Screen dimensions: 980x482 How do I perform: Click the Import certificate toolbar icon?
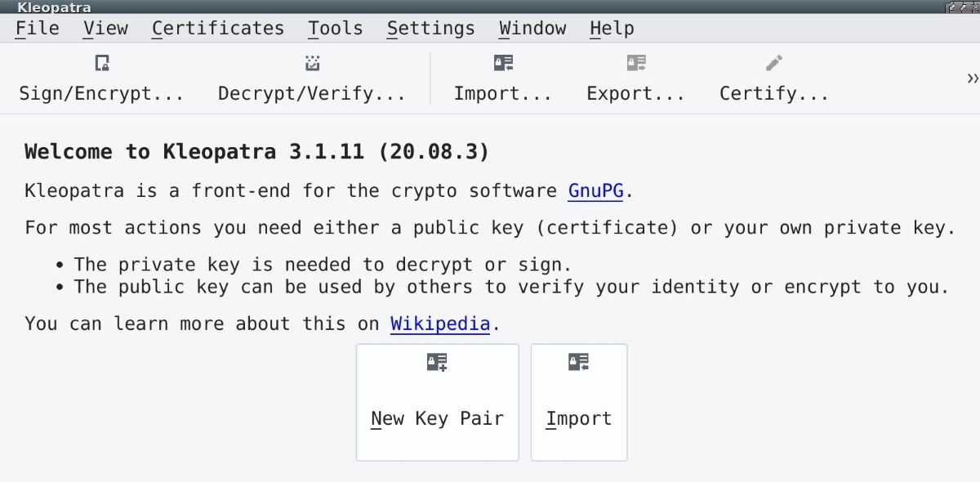[x=503, y=64]
